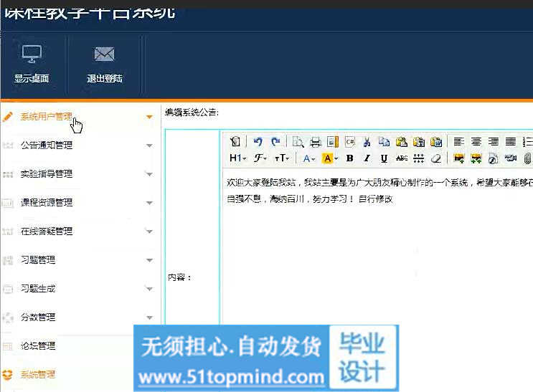Click the strikethrough ABC icon
Screen dimensions: 533x392
[x=401, y=158]
